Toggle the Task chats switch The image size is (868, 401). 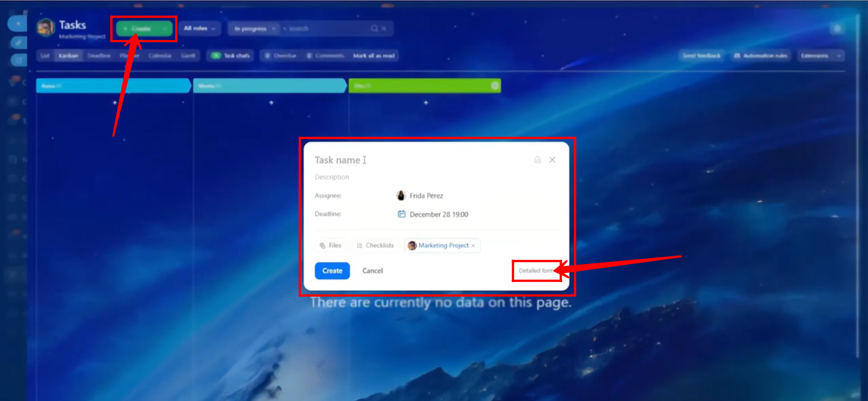pyautogui.click(x=216, y=56)
